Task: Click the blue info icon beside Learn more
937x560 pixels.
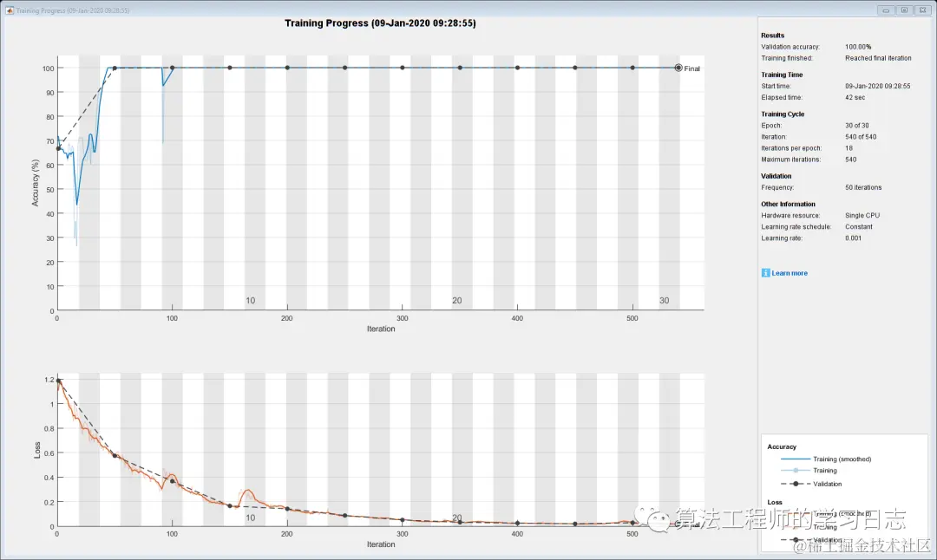Action: point(765,273)
